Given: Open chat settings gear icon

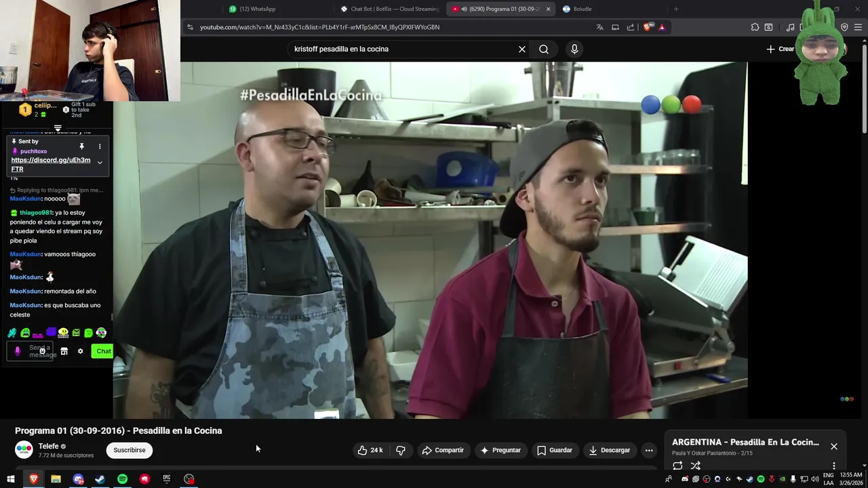Looking at the screenshot, I should click(80, 351).
